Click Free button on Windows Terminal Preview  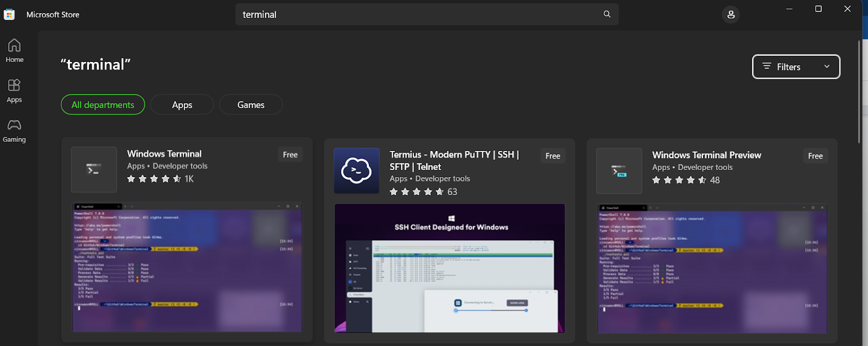[x=815, y=156]
